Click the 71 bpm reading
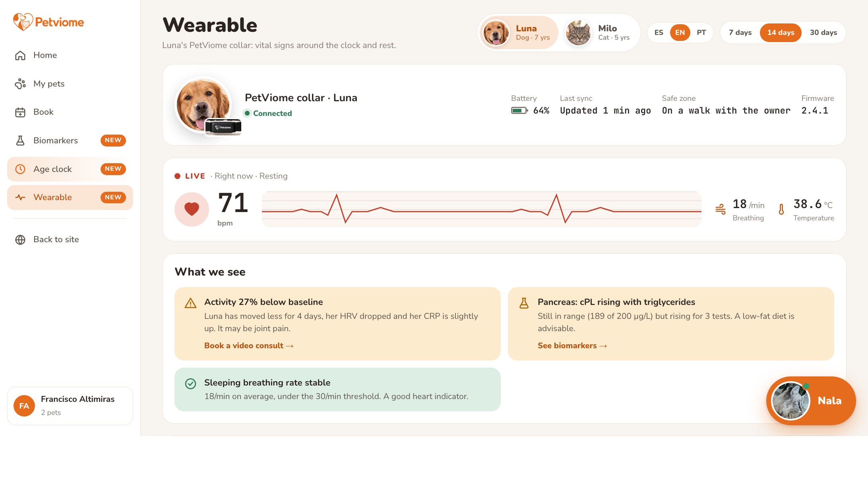The width and height of the screenshot is (868, 488). tap(233, 203)
